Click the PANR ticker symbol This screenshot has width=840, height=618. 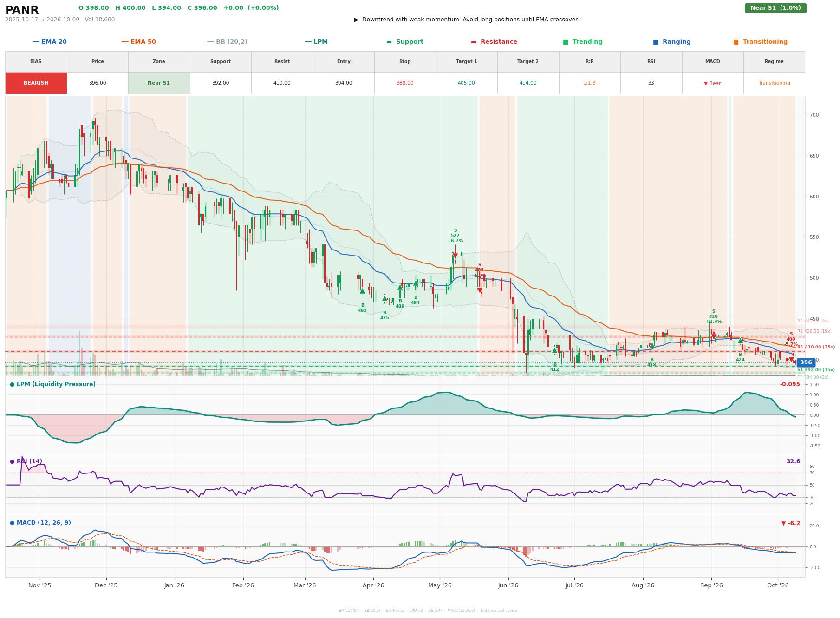click(22, 10)
